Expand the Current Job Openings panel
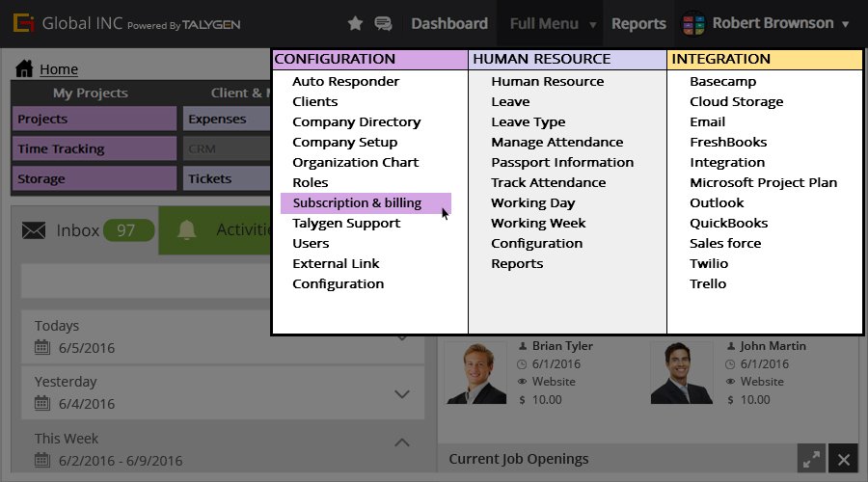The image size is (868, 482). pyautogui.click(x=811, y=459)
